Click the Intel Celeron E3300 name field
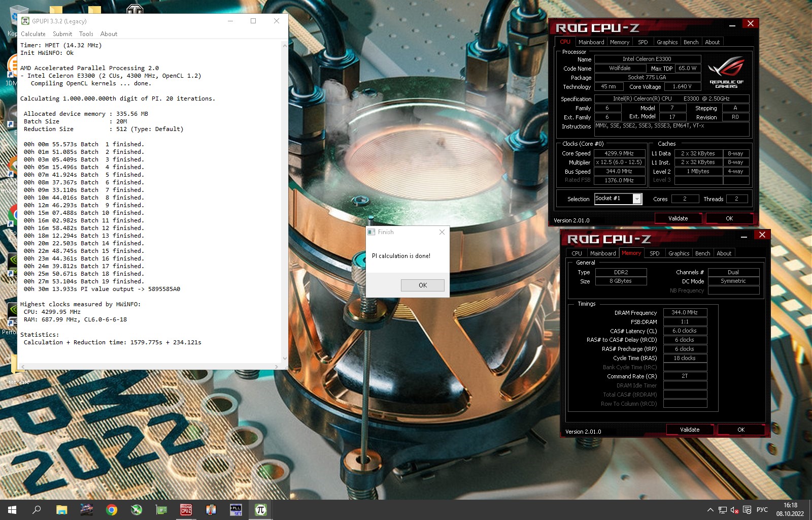This screenshot has width=812, height=520. coord(647,59)
